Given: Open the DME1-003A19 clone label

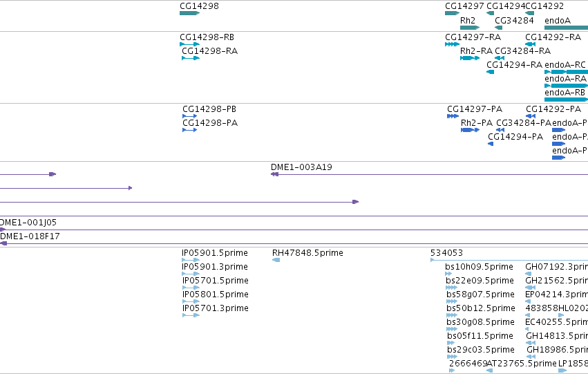Looking at the screenshot, I should [x=301, y=167].
